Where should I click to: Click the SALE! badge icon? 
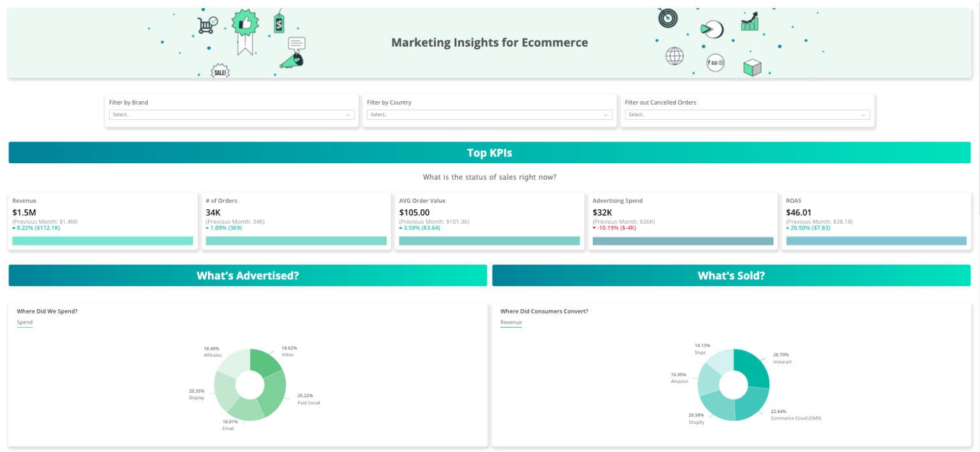coord(220,71)
